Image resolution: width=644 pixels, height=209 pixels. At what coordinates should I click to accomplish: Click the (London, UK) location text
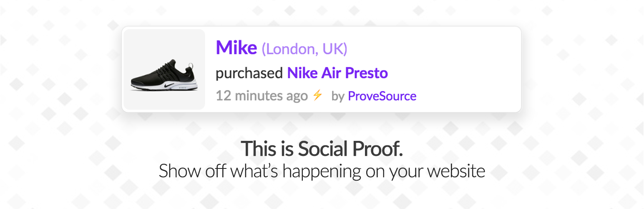click(x=304, y=49)
